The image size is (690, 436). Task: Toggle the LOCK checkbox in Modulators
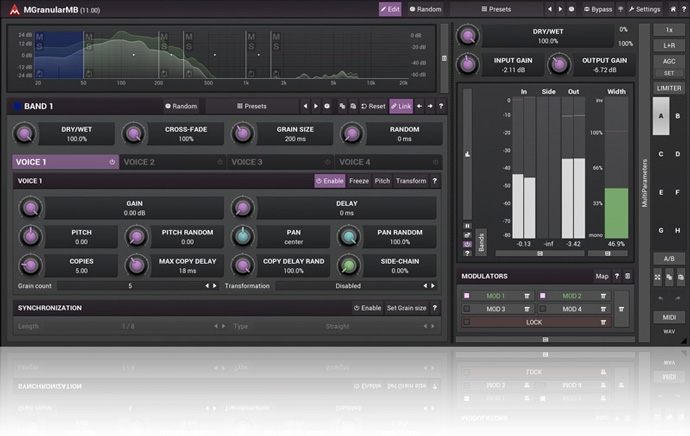pos(467,323)
